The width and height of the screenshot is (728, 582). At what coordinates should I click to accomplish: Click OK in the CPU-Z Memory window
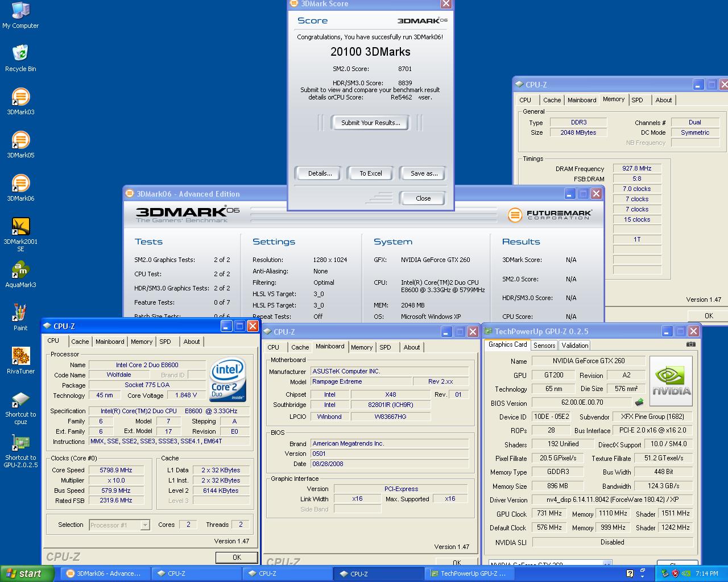[708, 316]
